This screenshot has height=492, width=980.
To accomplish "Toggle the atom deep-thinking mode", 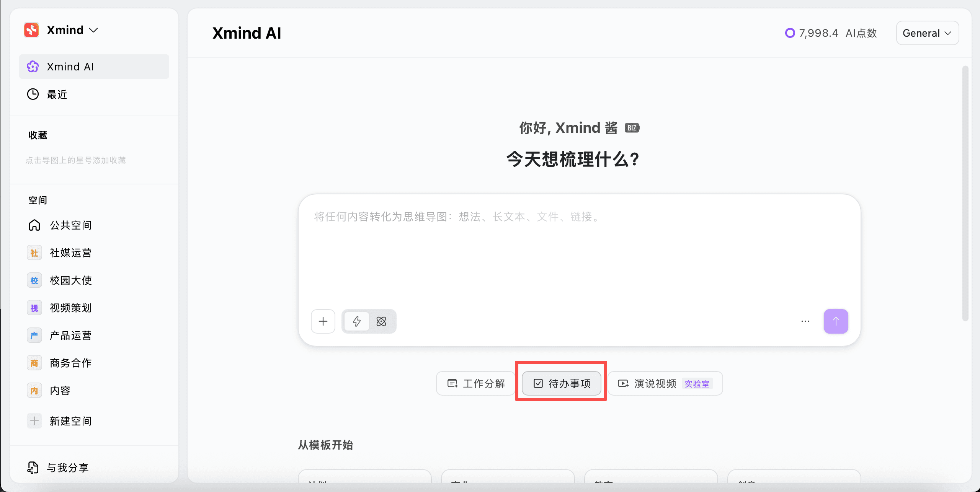I will click(381, 321).
